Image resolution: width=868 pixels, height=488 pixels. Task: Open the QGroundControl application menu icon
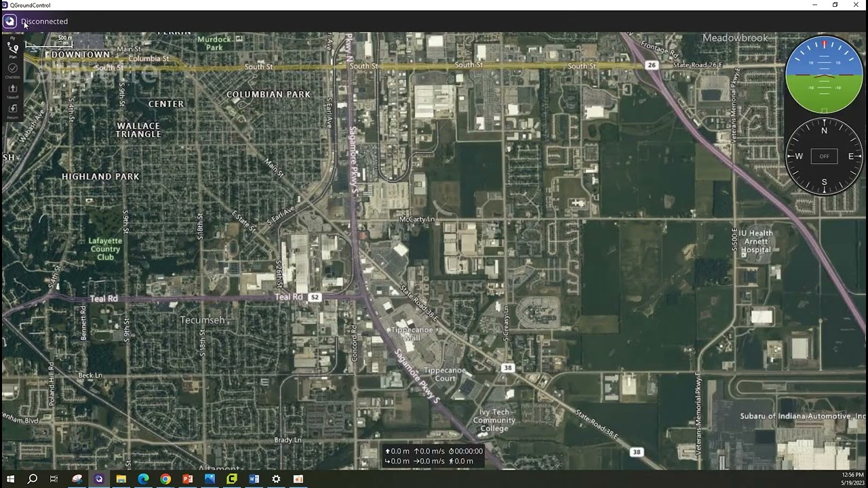pyautogui.click(x=9, y=22)
